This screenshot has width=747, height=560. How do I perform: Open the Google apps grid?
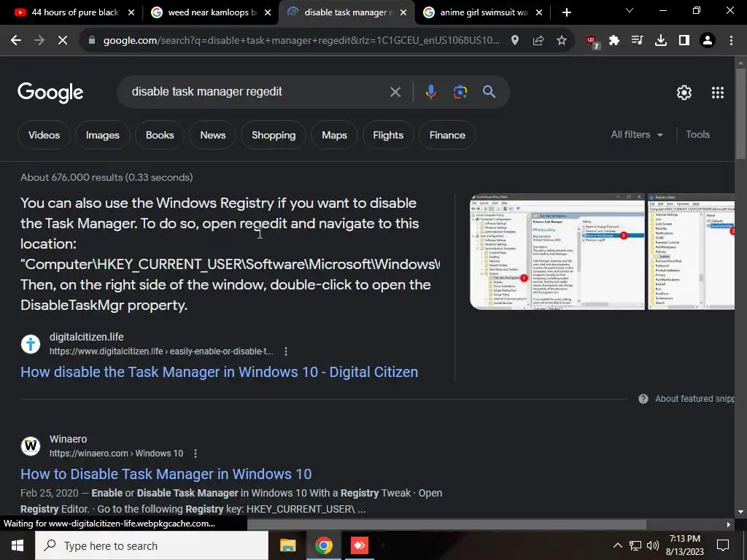(x=718, y=93)
